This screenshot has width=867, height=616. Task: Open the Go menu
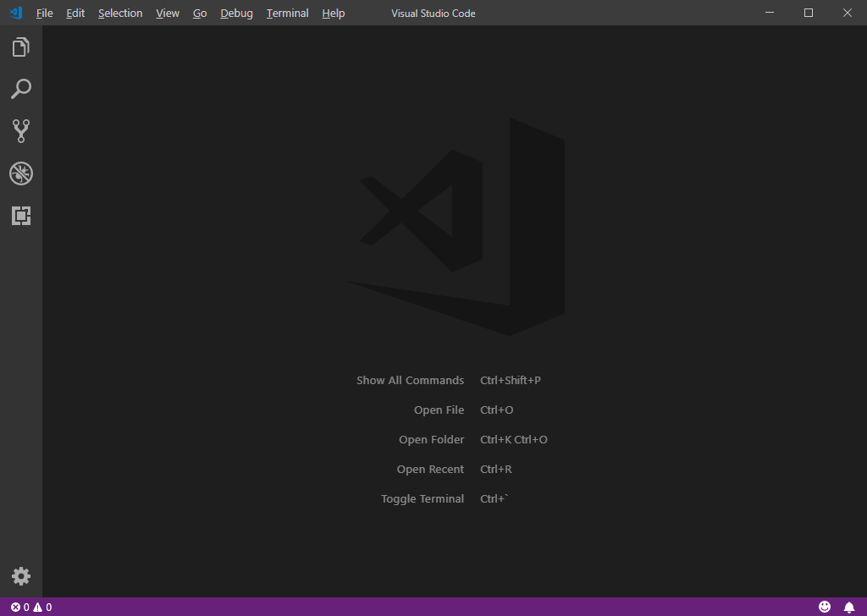click(x=200, y=14)
